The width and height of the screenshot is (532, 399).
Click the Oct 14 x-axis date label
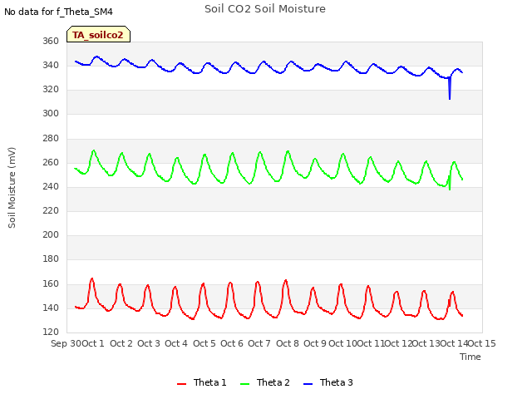click(454, 343)
